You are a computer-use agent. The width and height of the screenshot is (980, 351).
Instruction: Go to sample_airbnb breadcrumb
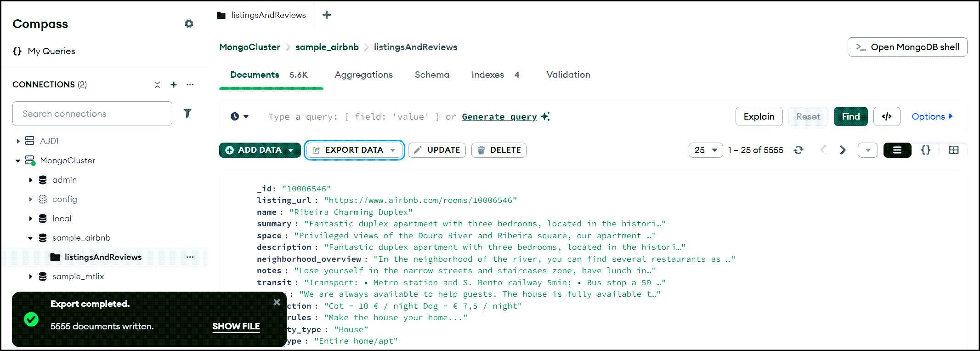point(327,47)
